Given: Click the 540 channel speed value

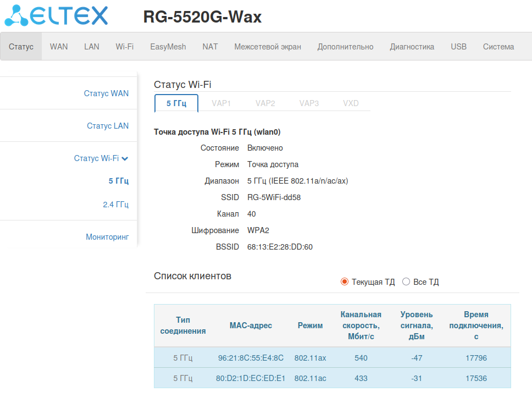Looking at the screenshot, I should pyautogui.click(x=361, y=358).
